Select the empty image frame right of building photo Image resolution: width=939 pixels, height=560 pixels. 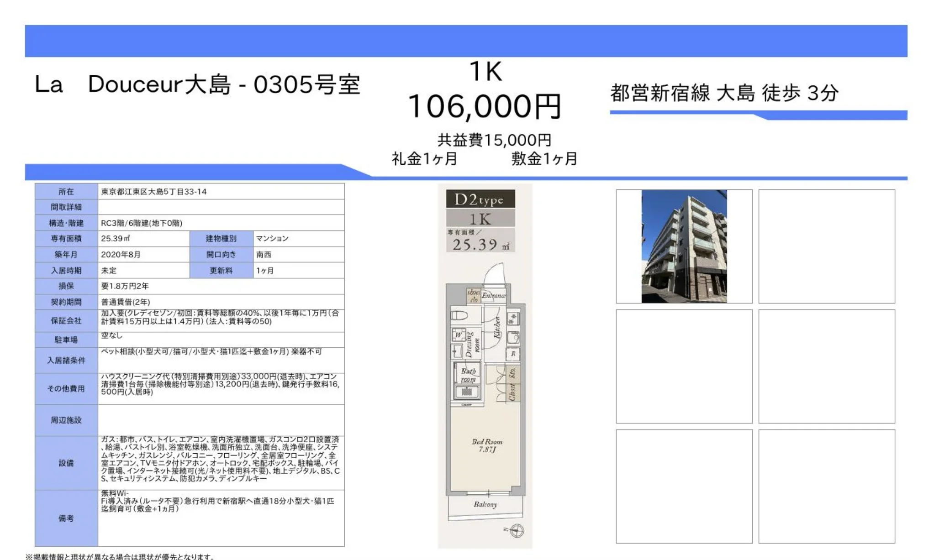tap(826, 246)
